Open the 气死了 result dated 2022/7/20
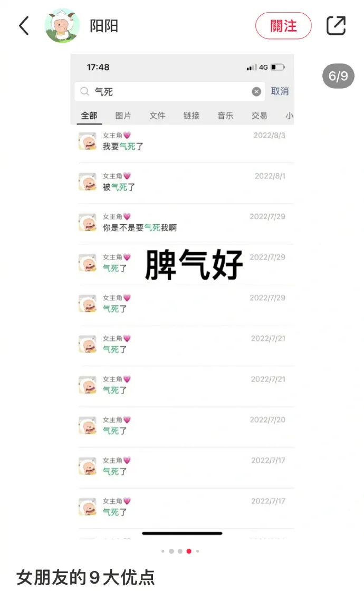Image resolution: width=364 pixels, height=592 pixels. click(182, 427)
